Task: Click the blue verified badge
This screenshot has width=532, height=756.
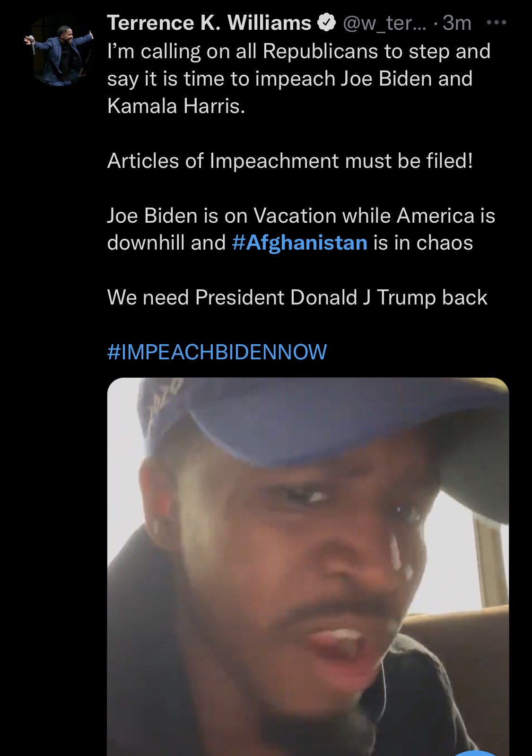Action: pos(326,23)
